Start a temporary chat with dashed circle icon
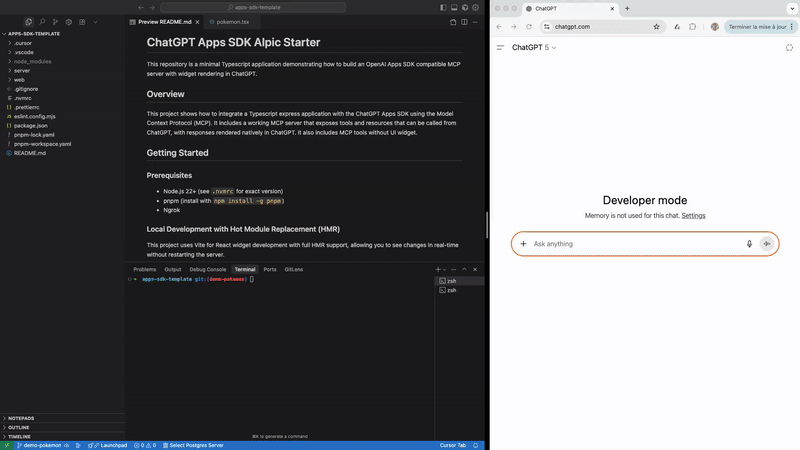 tap(789, 48)
